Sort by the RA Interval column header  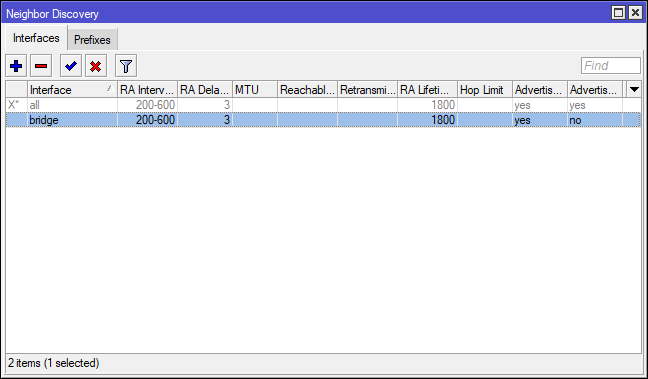coord(147,90)
